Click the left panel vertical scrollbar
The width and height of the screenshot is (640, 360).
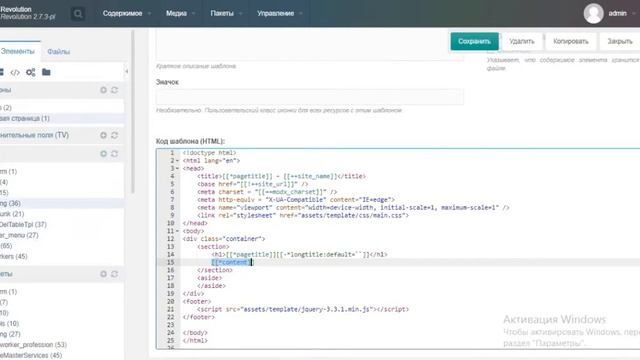coord(132,111)
